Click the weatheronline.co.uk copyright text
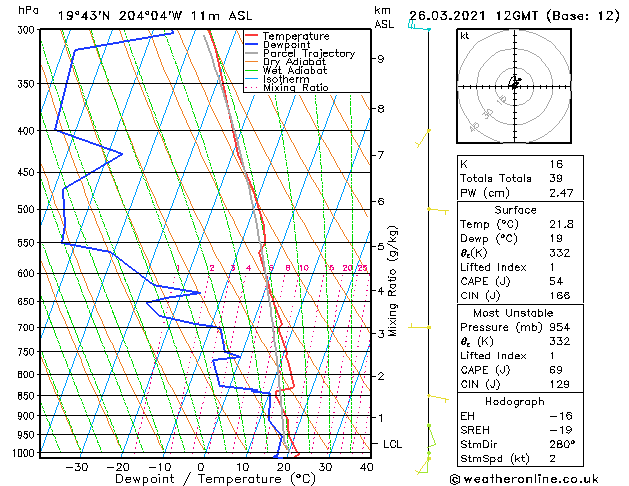This screenshot has width=629, height=486. point(525,479)
